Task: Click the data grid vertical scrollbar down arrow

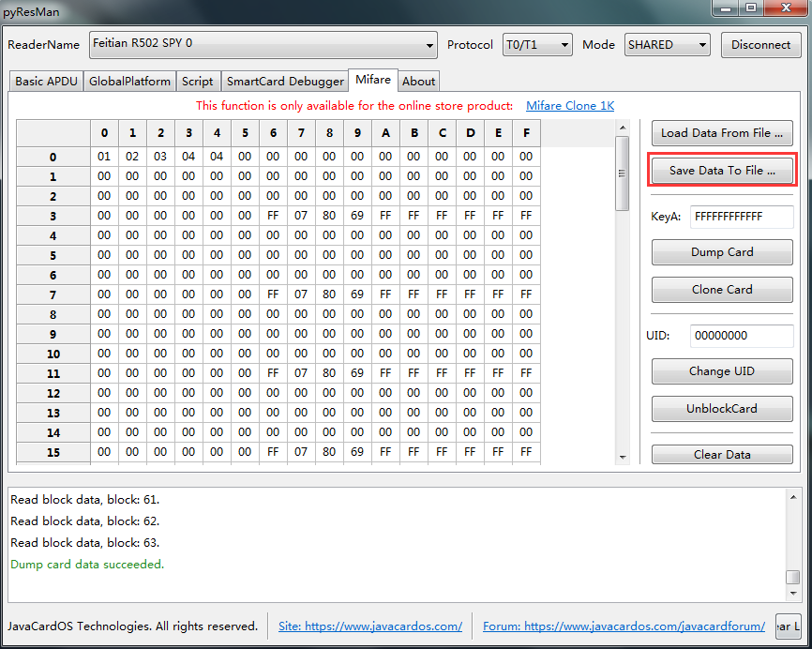Action: 623,457
